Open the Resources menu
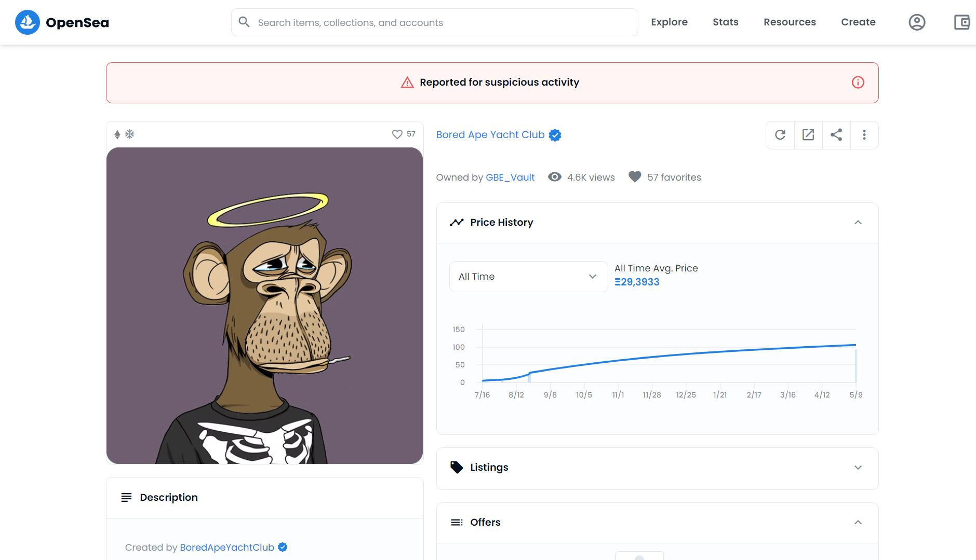Screen dimensions: 976x560 tap(790, 22)
